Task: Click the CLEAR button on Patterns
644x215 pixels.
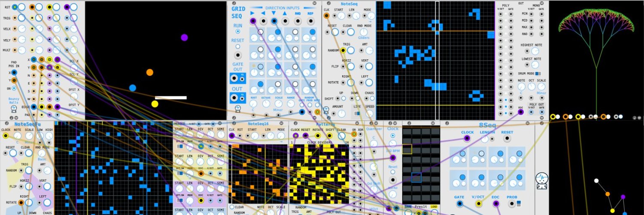Action: tap(341, 136)
